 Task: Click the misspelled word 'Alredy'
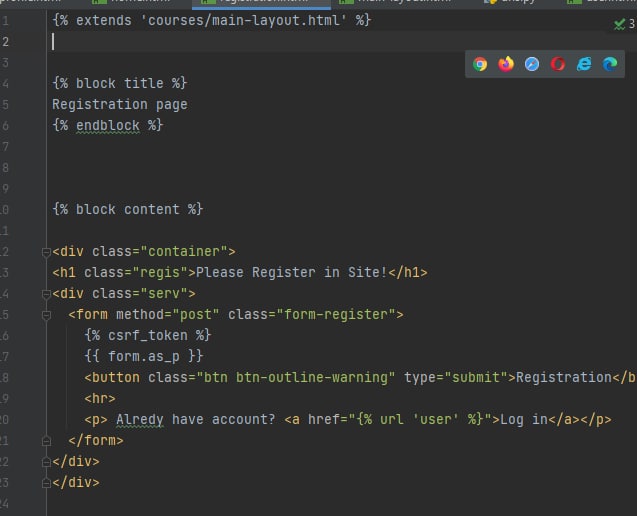coord(140,419)
